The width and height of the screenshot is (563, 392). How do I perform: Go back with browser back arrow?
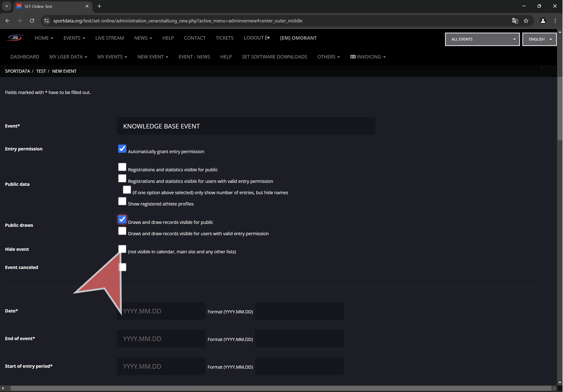[x=7, y=21]
